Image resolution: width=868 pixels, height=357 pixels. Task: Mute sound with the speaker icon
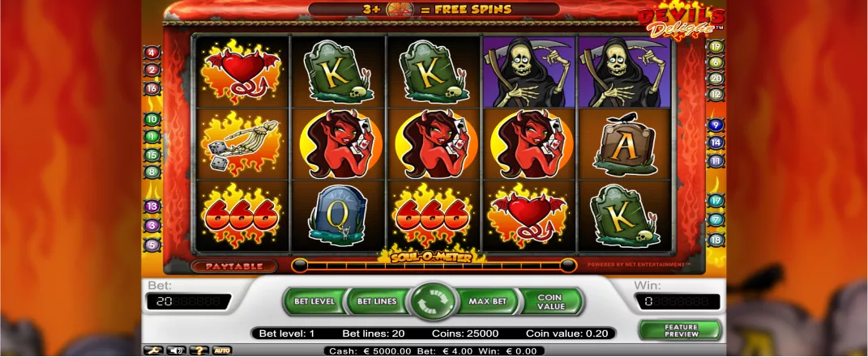(177, 351)
